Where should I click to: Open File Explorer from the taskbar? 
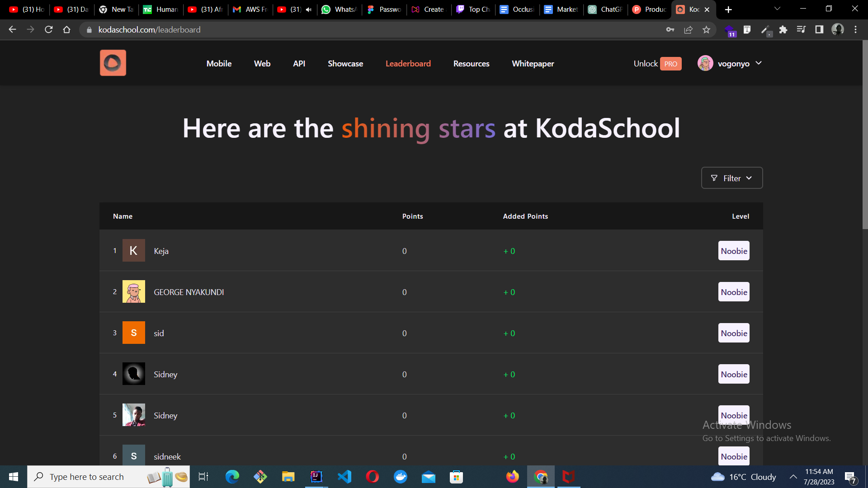coord(288,477)
